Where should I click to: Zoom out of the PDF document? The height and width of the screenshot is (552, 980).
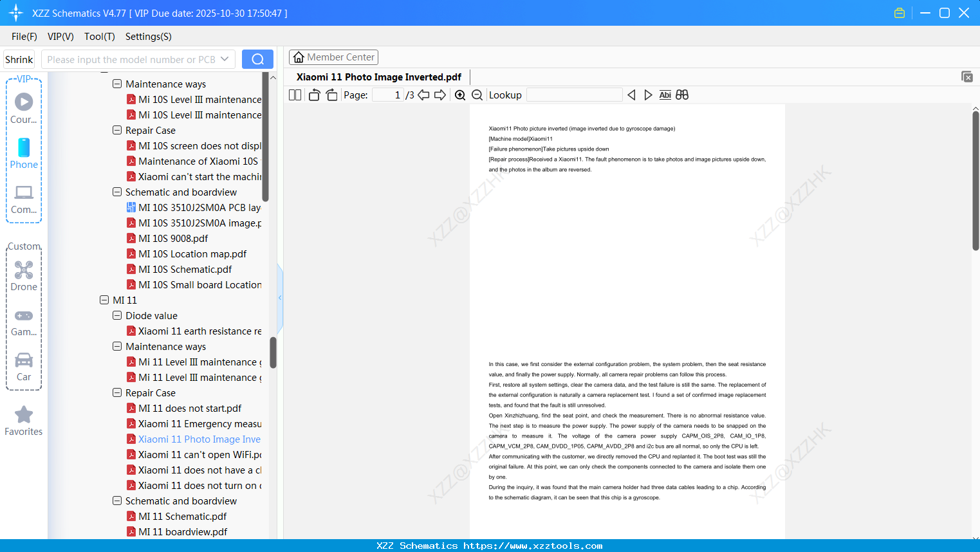coord(477,95)
